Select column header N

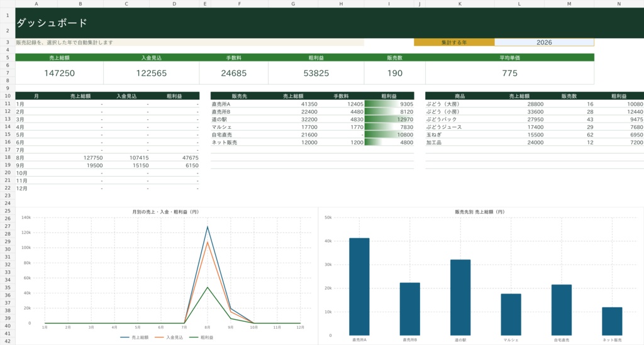[619, 4]
